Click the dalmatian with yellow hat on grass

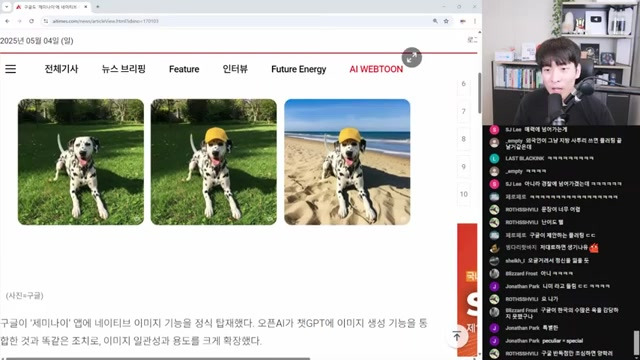click(x=213, y=162)
